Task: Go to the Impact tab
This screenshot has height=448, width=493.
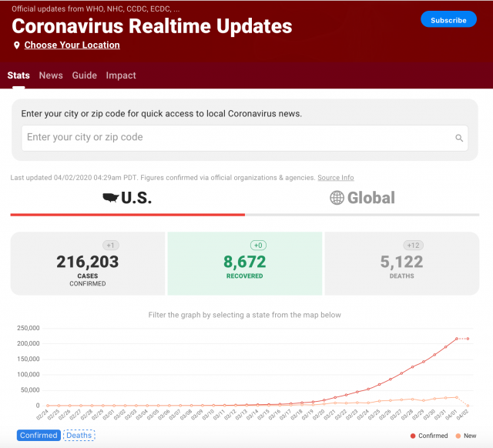Action: 121,75
